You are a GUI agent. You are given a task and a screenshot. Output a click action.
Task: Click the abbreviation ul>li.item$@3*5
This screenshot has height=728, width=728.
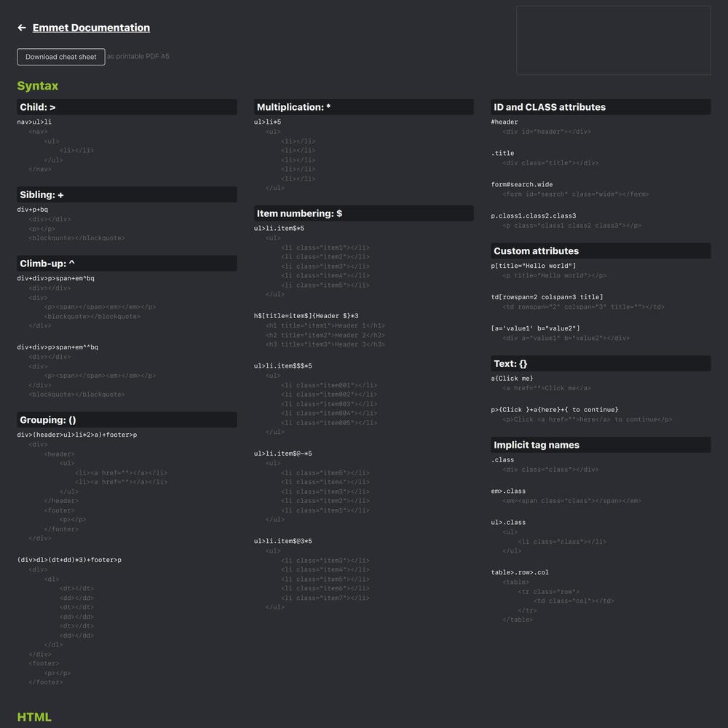click(x=282, y=542)
